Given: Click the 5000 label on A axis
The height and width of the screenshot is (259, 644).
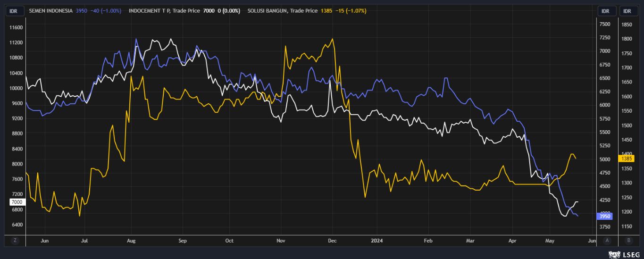Looking at the screenshot, I should click(x=605, y=159).
